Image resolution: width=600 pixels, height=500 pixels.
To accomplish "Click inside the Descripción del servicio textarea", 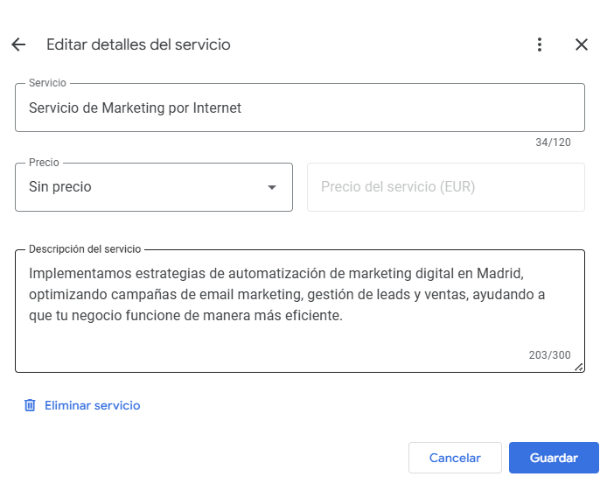I will [x=300, y=311].
